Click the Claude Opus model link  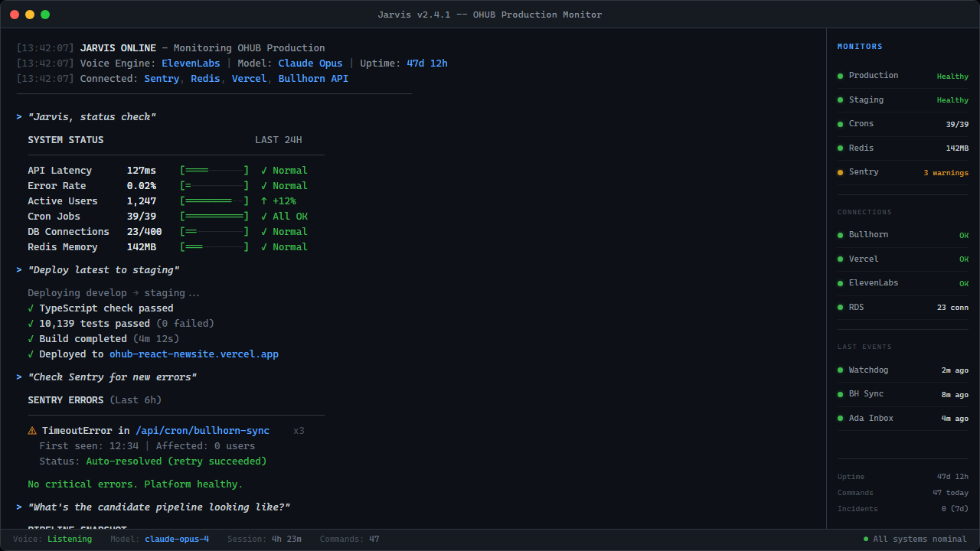[x=310, y=64]
